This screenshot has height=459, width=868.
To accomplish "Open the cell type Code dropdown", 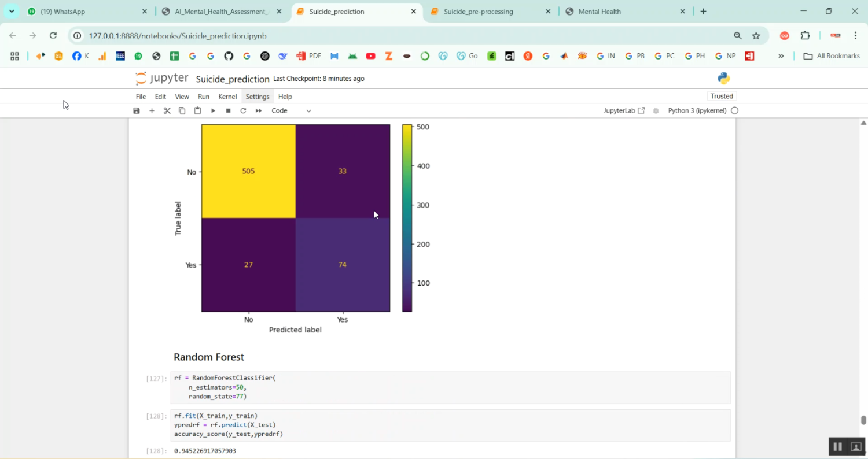I will tap(291, 110).
